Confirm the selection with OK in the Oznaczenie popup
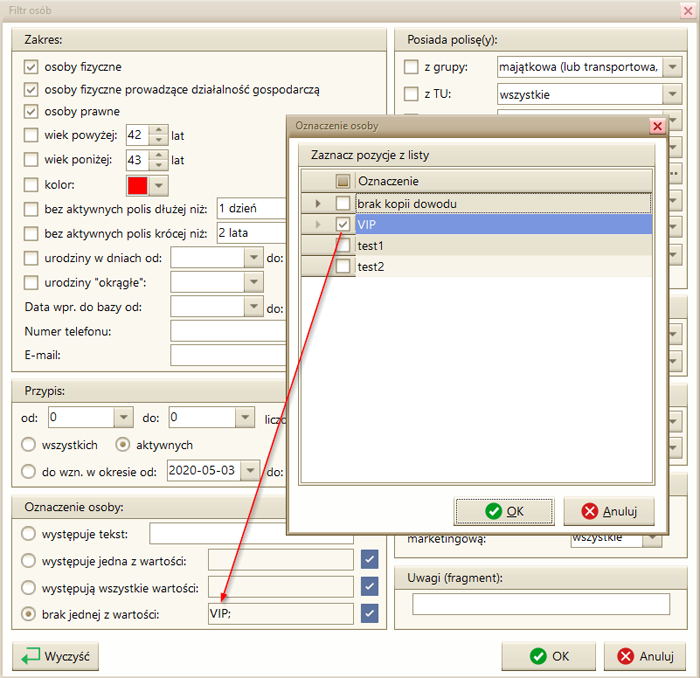 (x=504, y=510)
